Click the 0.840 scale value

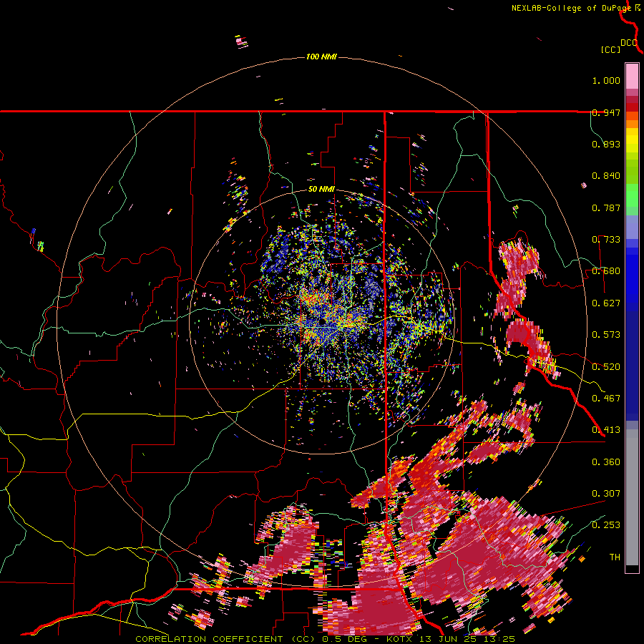coord(606,176)
